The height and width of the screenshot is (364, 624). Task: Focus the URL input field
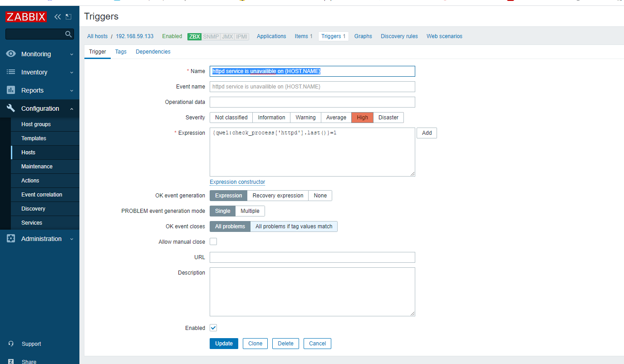[x=312, y=257]
